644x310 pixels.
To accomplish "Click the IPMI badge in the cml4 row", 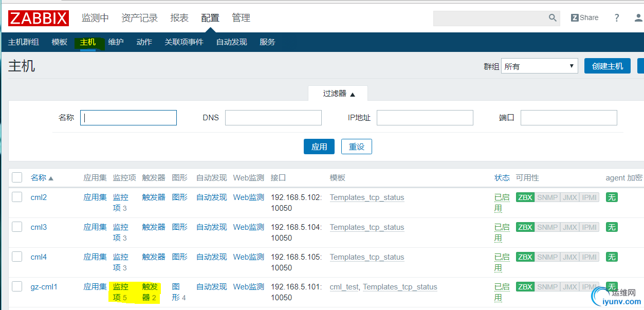I will [x=590, y=257].
